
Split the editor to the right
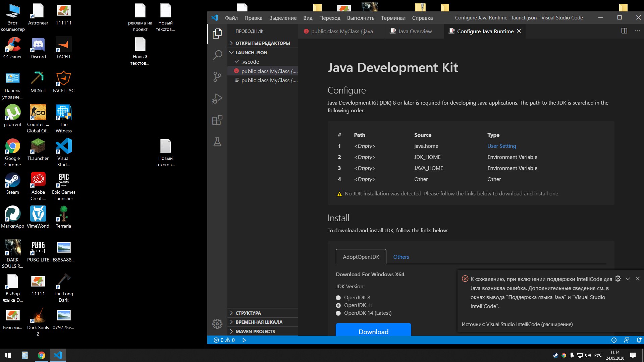pos(624,31)
